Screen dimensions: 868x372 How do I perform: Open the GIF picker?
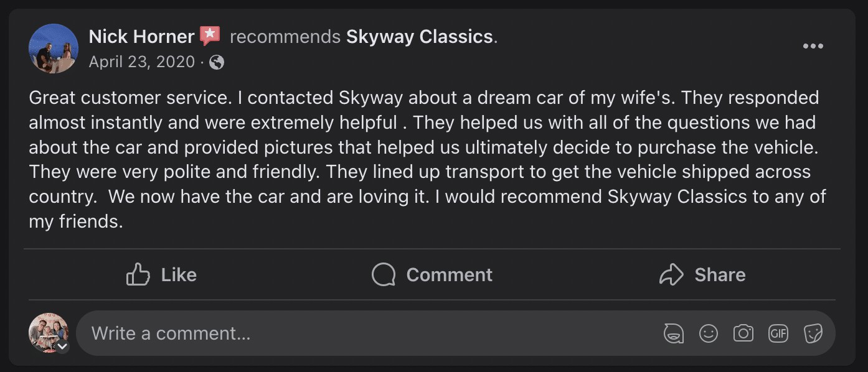pos(778,333)
